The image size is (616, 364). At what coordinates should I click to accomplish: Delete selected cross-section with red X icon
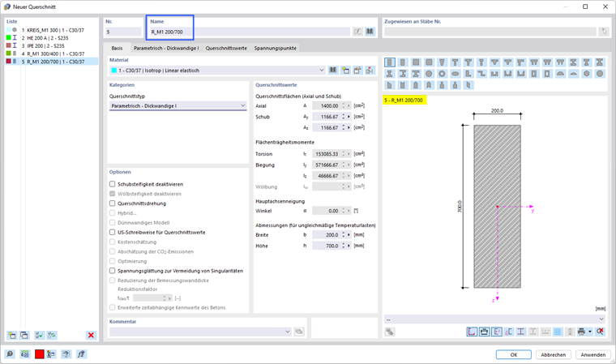coord(91,336)
